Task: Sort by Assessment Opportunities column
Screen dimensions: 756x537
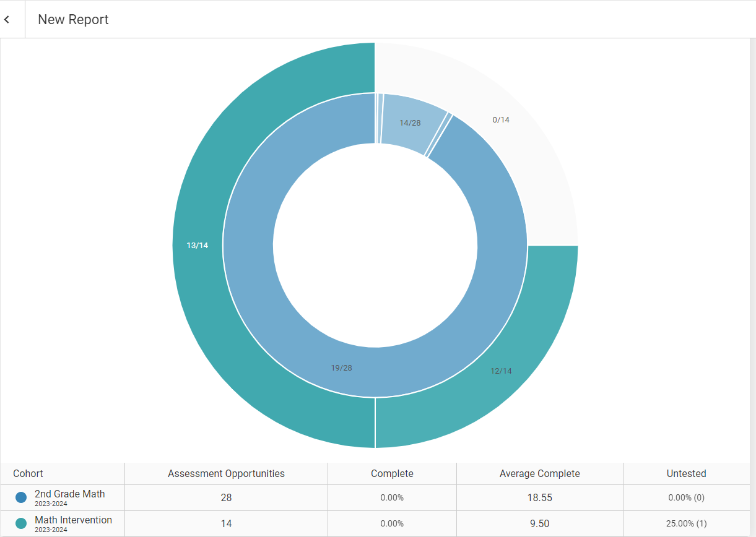Action: pyautogui.click(x=226, y=473)
